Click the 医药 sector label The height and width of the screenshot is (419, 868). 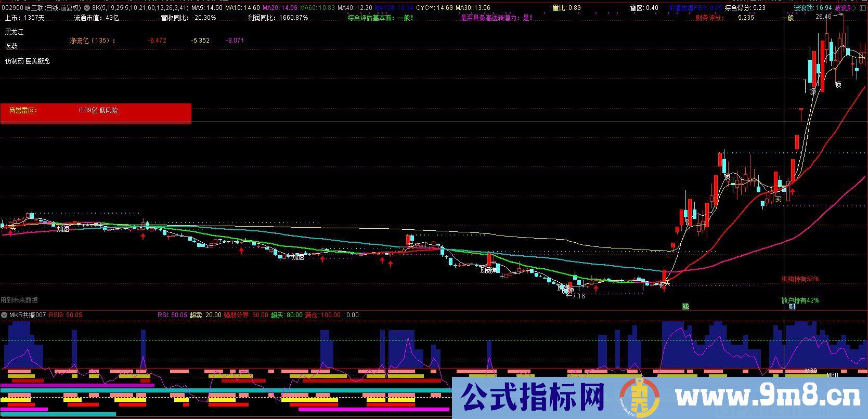(x=11, y=47)
